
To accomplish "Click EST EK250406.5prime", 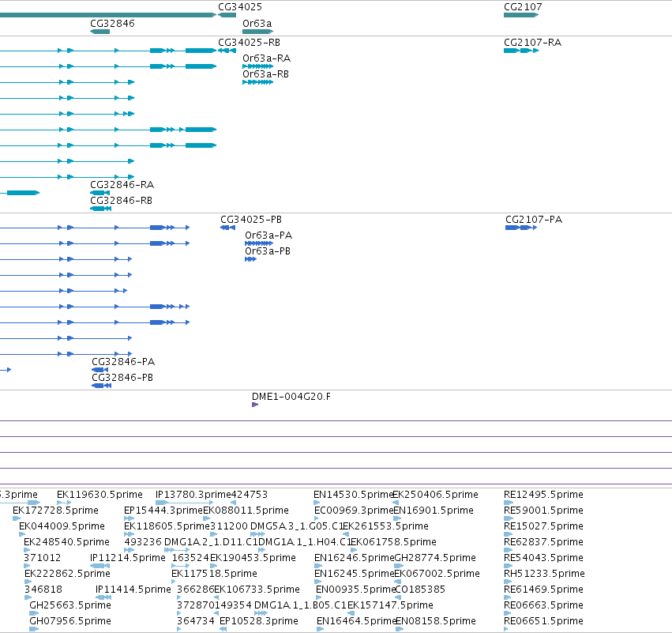I will 435,495.
